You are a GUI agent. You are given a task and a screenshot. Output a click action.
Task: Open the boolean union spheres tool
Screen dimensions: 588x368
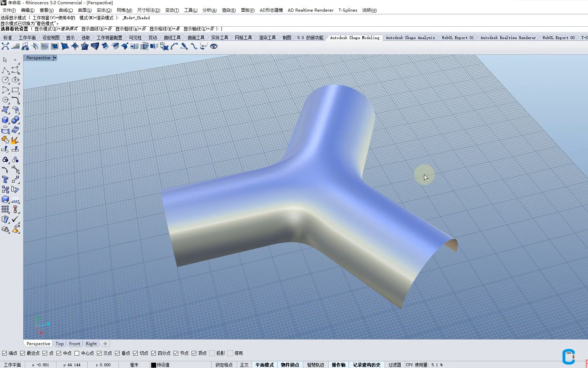[x=15, y=120]
